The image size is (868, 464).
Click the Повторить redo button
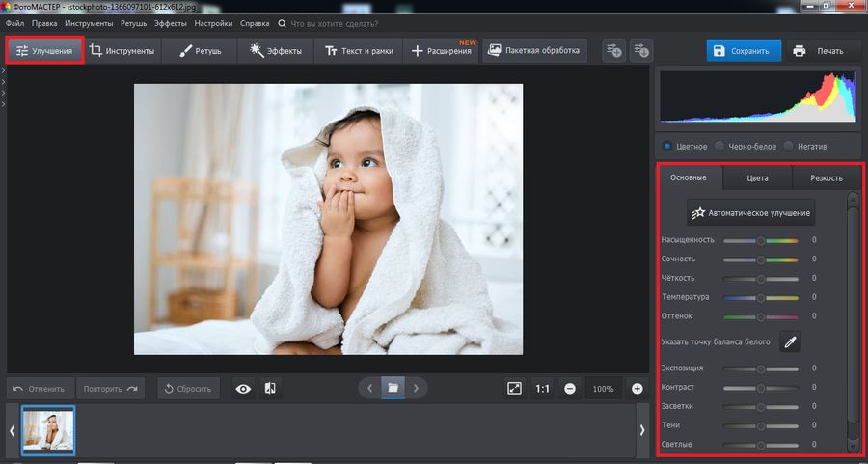[110, 389]
